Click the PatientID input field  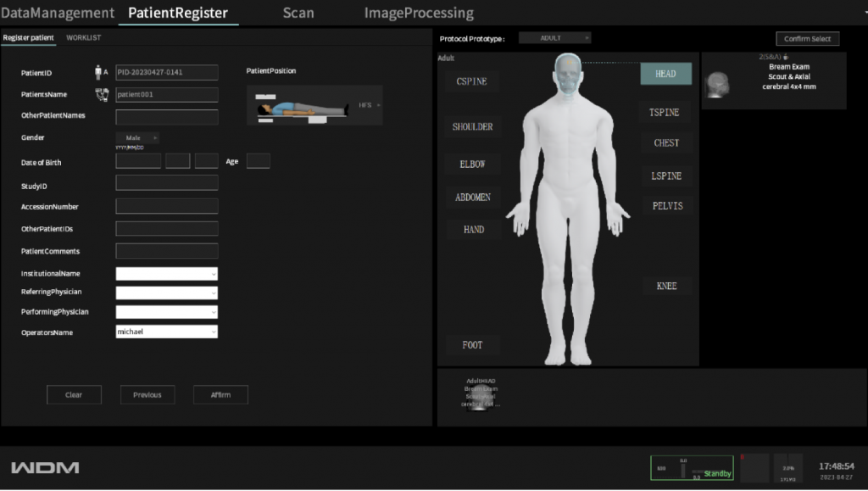coord(167,73)
